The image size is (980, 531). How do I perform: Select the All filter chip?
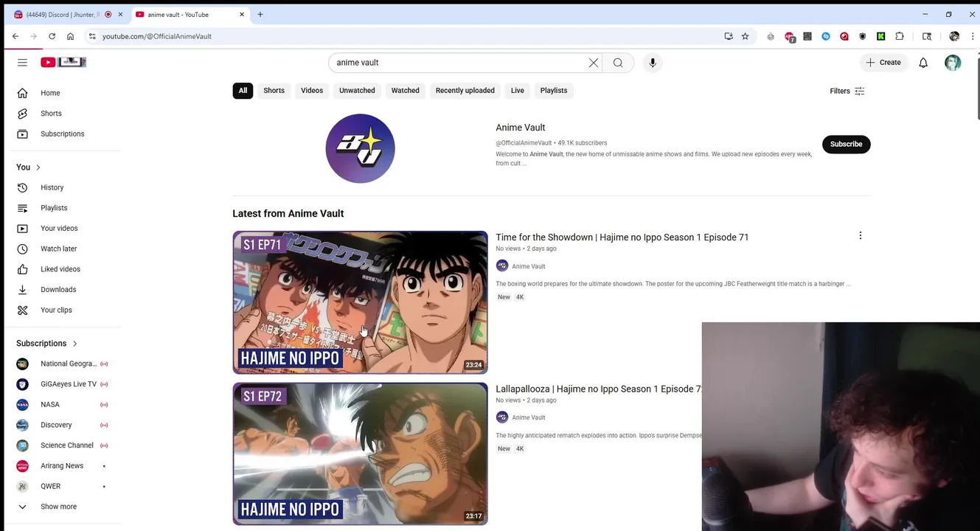tap(243, 91)
